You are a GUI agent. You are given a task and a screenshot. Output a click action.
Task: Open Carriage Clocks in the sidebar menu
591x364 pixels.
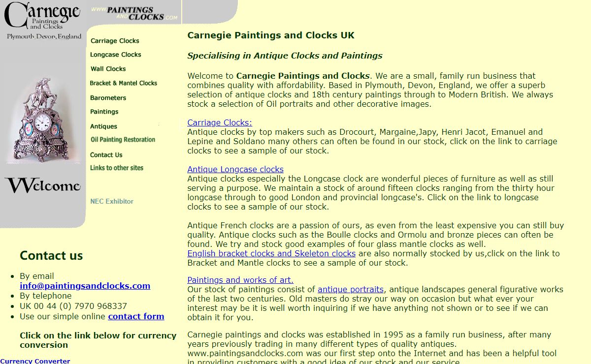115,41
